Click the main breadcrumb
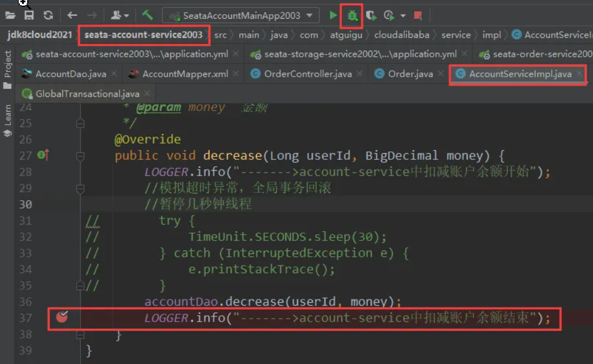 click(x=249, y=35)
